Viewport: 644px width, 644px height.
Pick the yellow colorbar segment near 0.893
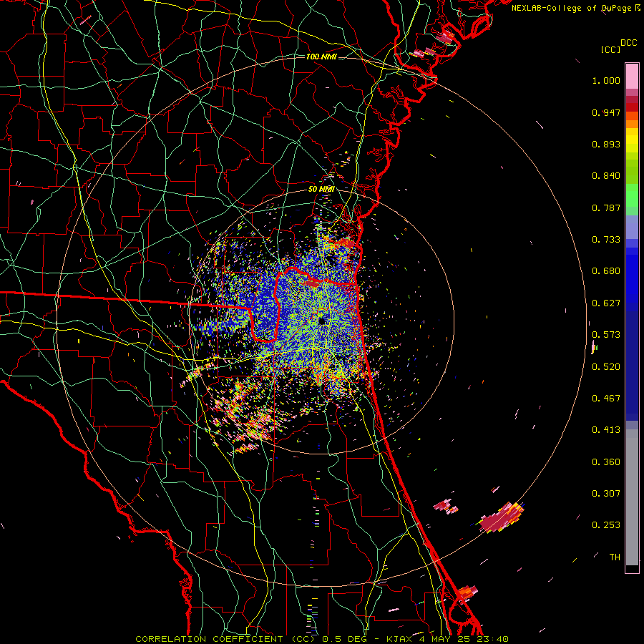point(632,140)
